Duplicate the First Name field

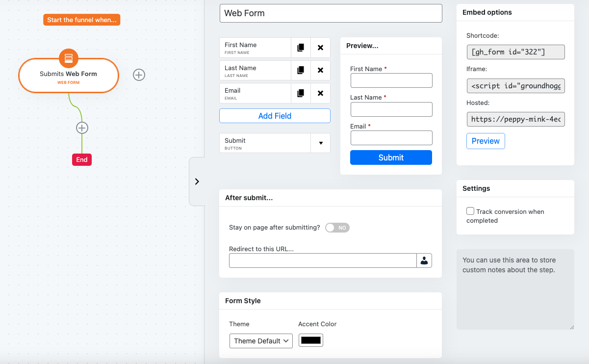tap(301, 48)
